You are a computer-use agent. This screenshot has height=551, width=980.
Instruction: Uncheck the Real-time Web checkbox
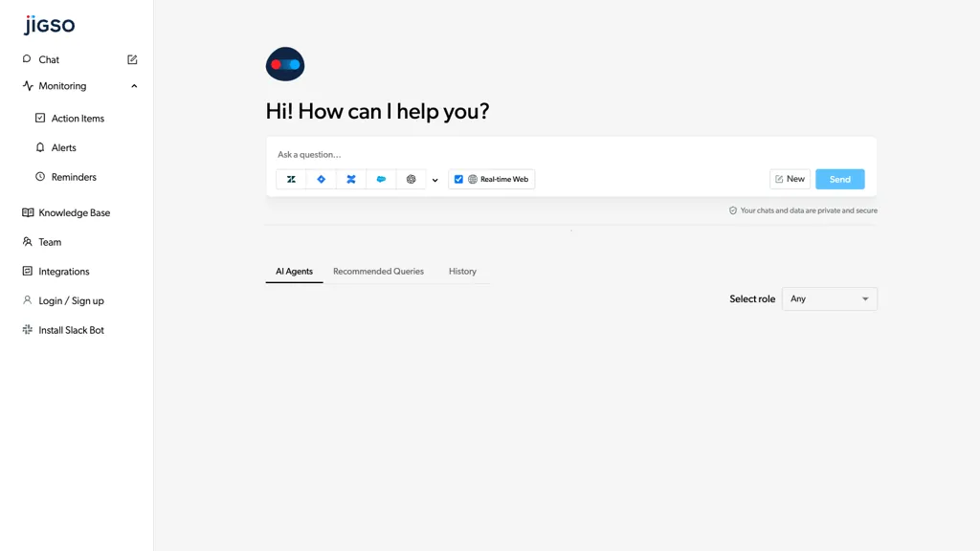[x=458, y=179]
